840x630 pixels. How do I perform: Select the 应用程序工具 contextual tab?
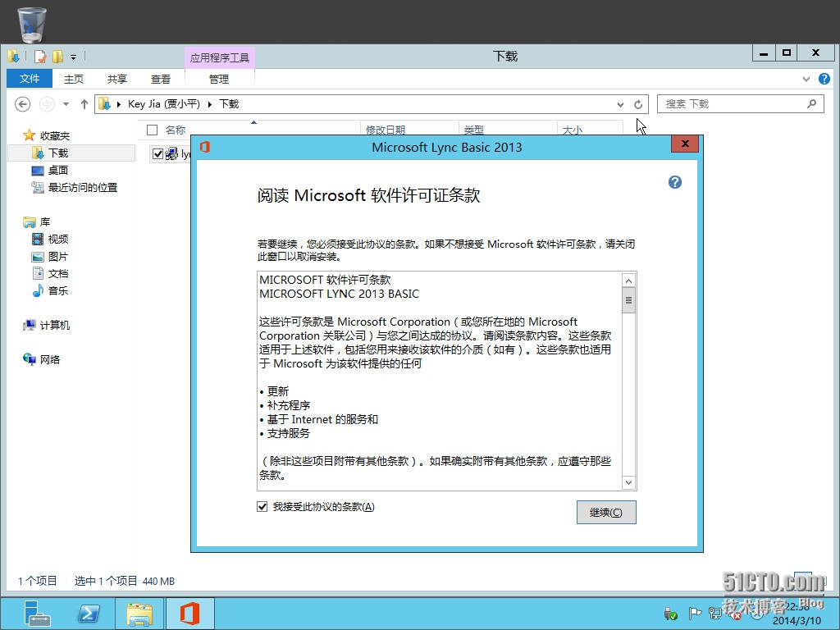[x=220, y=57]
